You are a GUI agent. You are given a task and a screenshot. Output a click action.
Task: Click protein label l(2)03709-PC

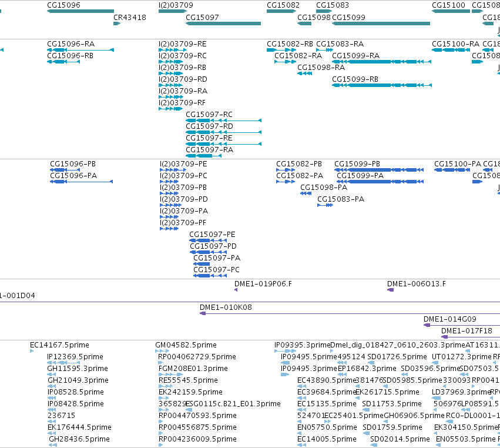183,176
